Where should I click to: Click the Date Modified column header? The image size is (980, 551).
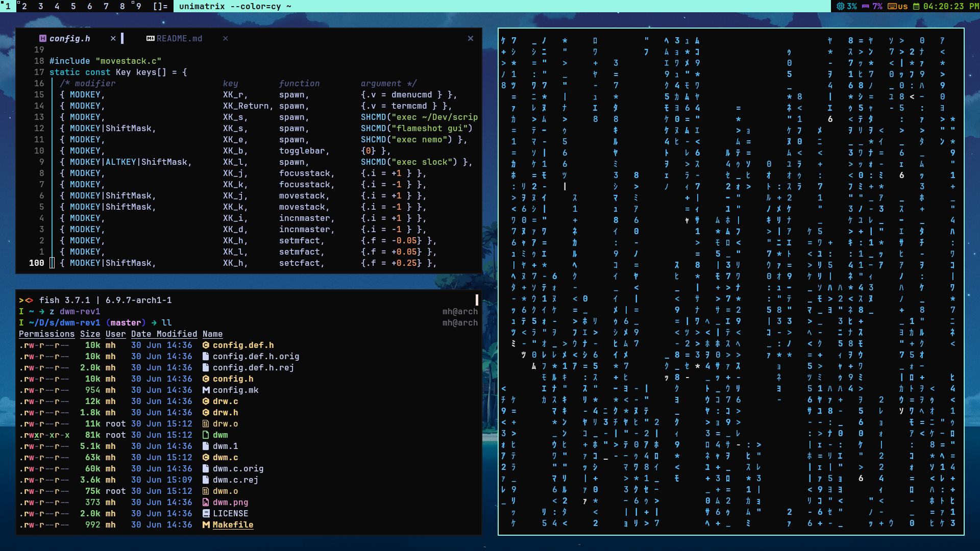coord(164,334)
